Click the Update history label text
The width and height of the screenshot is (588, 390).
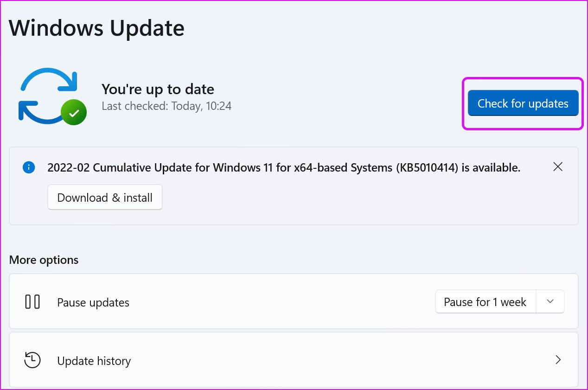pyautogui.click(x=94, y=360)
